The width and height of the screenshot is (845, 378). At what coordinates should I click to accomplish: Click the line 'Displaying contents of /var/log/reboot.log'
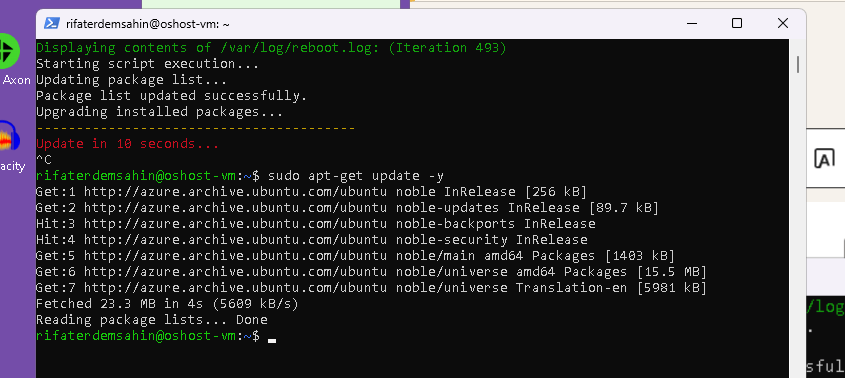pos(271,48)
